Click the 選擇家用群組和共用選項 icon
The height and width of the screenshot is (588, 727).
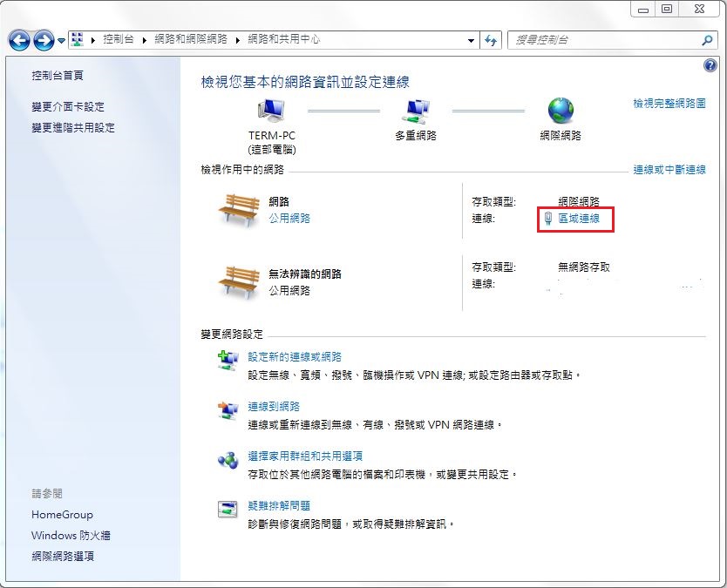click(228, 459)
